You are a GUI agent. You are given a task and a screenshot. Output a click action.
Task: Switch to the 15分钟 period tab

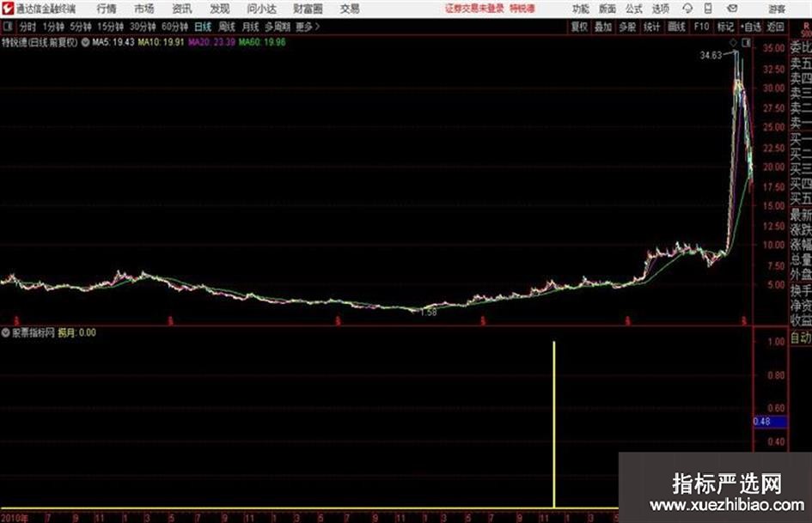click(x=111, y=27)
